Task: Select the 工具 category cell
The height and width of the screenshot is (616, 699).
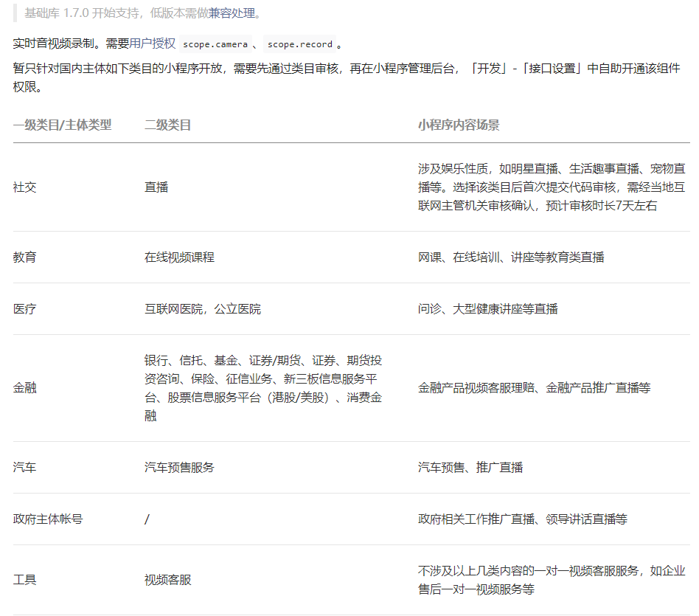Action: tap(24, 580)
